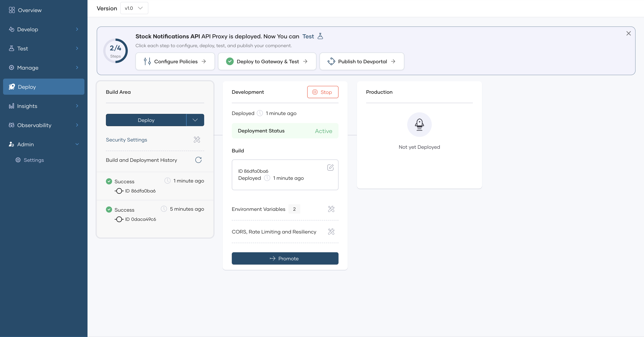The width and height of the screenshot is (644, 337).
Task: Click the flask icon beside sidebar Test
Action: coord(12,48)
